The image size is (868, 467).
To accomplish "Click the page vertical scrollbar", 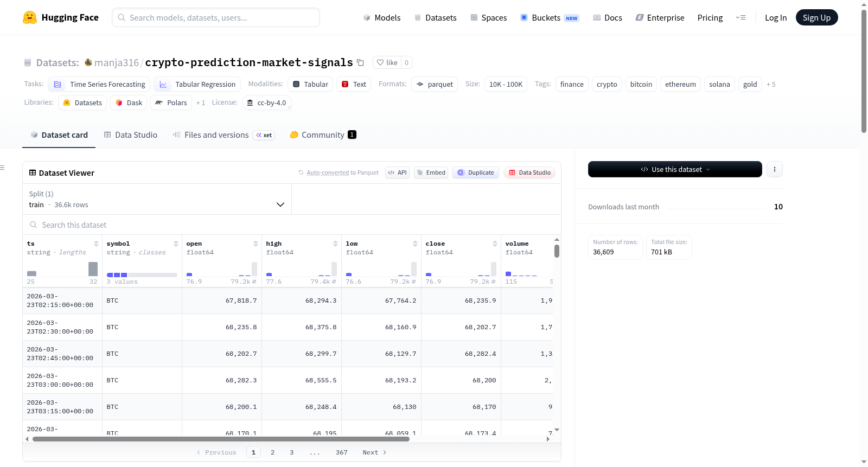I will pos(864,71).
